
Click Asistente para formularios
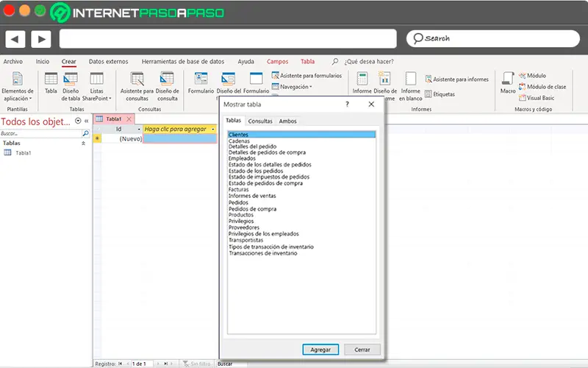306,76
